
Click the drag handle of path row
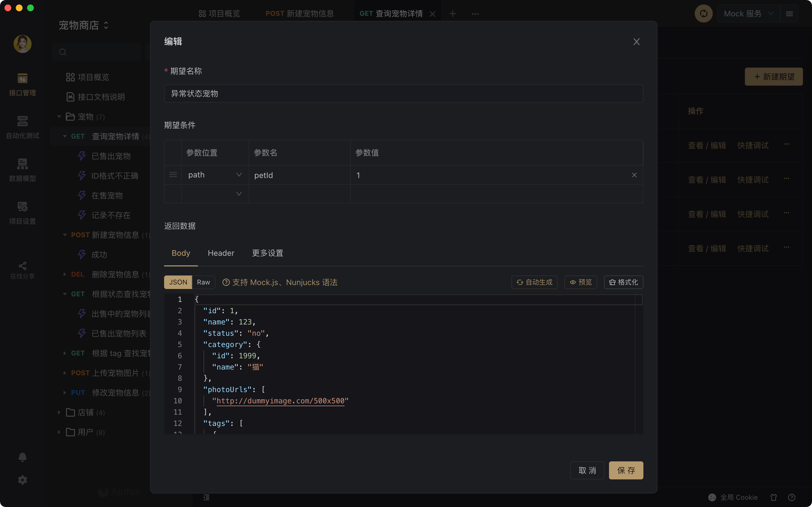[x=173, y=175]
